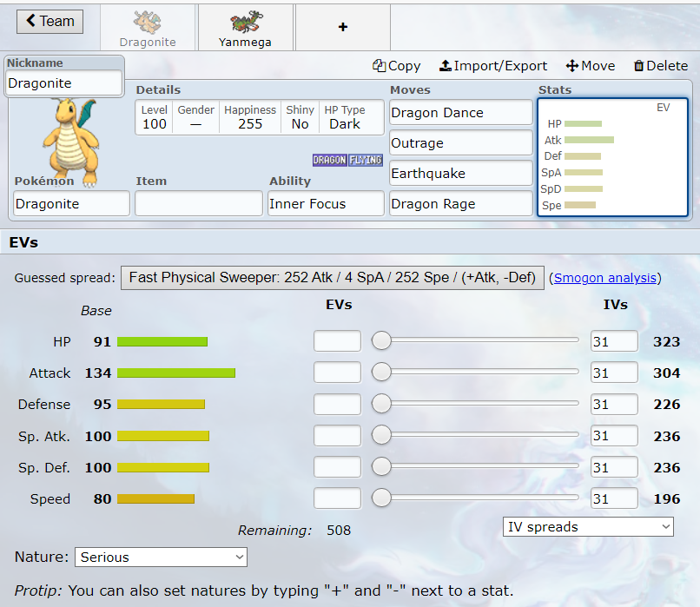This screenshot has height=607, width=700.
Task: Focus the empty Item field
Action: coord(199,203)
